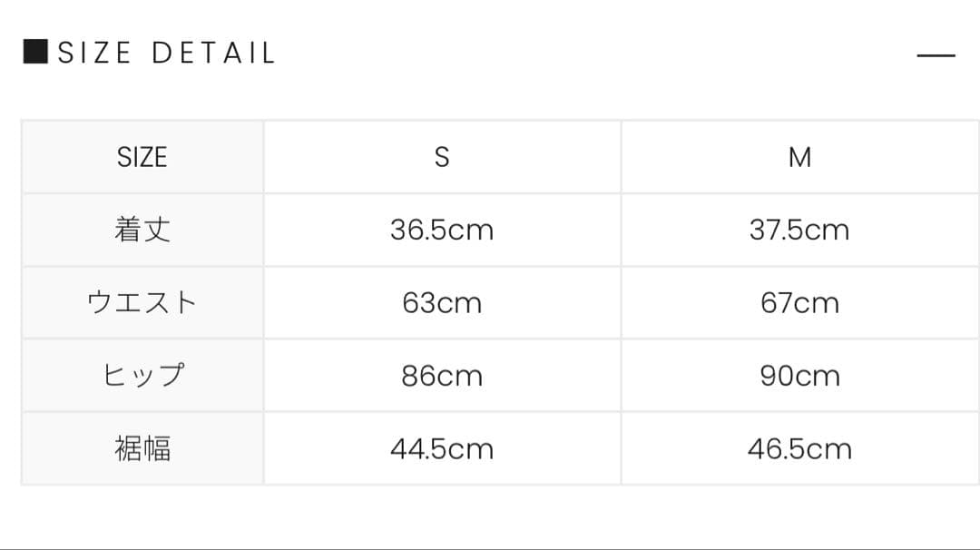The width and height of the screenshot is (980, 550).
Task: Click the 44.5cm hem width value
Action: tap(442, 448)
